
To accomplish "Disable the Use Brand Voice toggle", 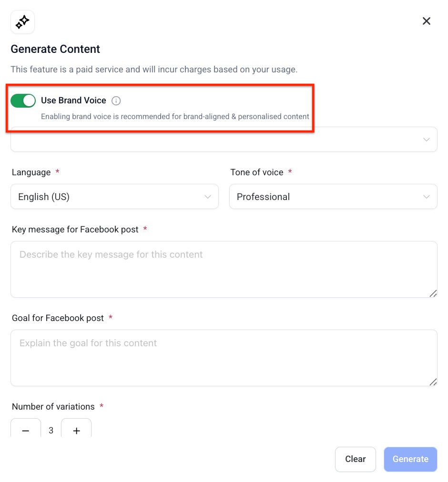I will click(x=23, y=100).
